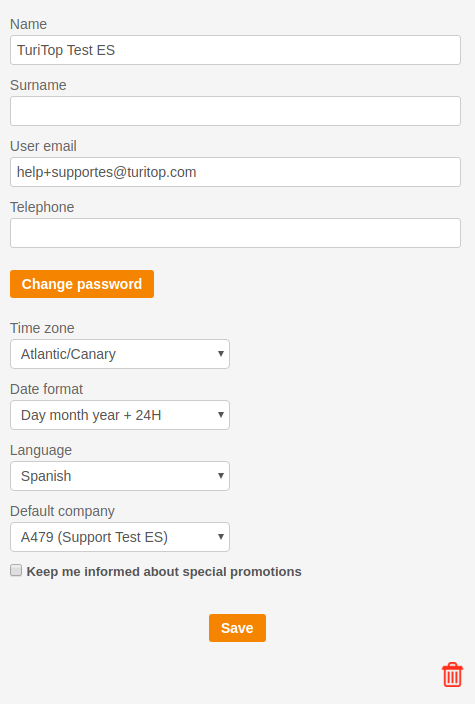Screen dimensions: 475x704
Task: Click the 'User email' label text
Action: pyautogui.click(x=43, y=146)
